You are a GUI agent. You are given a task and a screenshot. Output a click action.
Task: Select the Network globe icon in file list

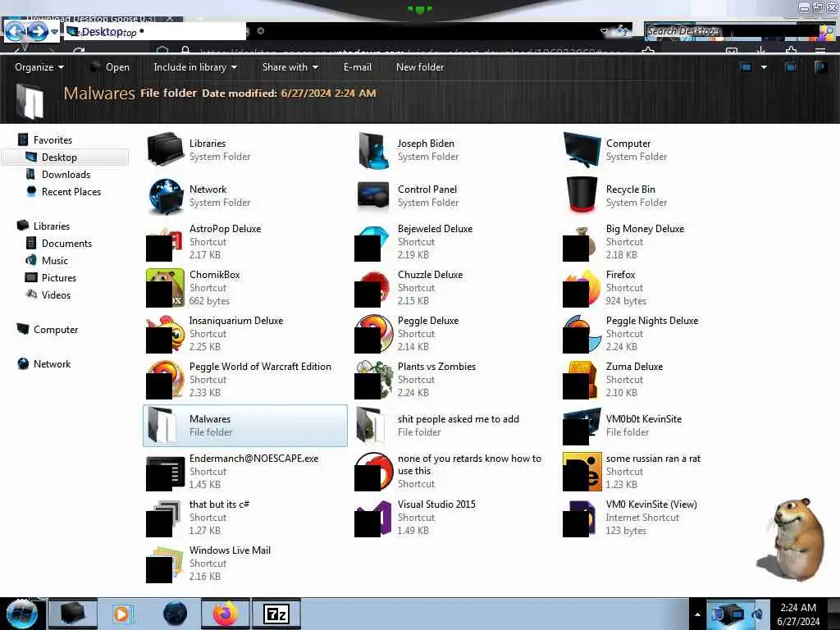(166, 196)
